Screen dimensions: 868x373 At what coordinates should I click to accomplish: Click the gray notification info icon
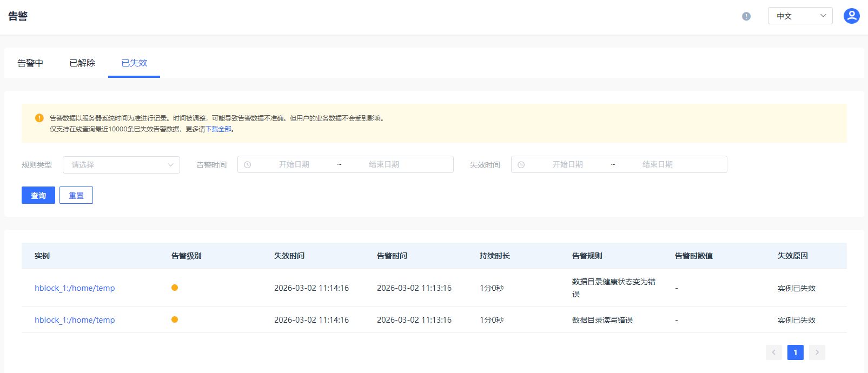746,16
